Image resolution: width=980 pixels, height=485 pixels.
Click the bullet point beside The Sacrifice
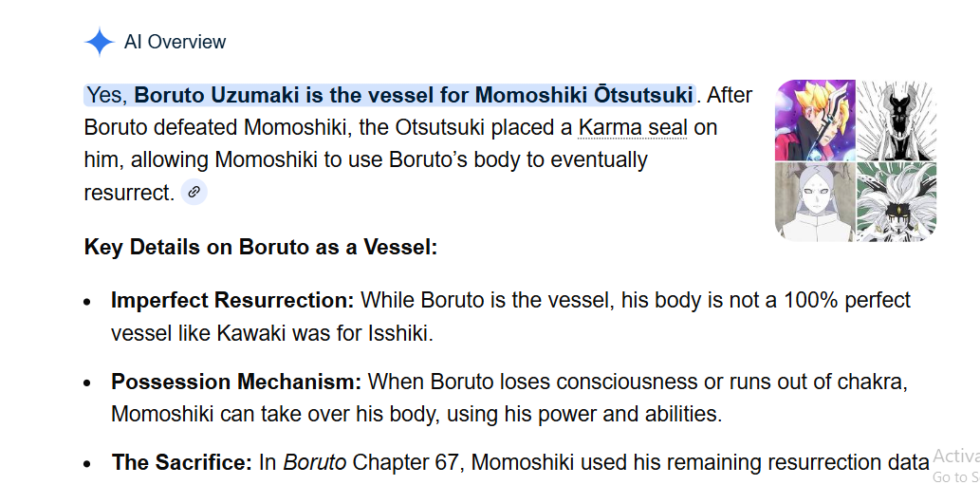tap(87, 465)
